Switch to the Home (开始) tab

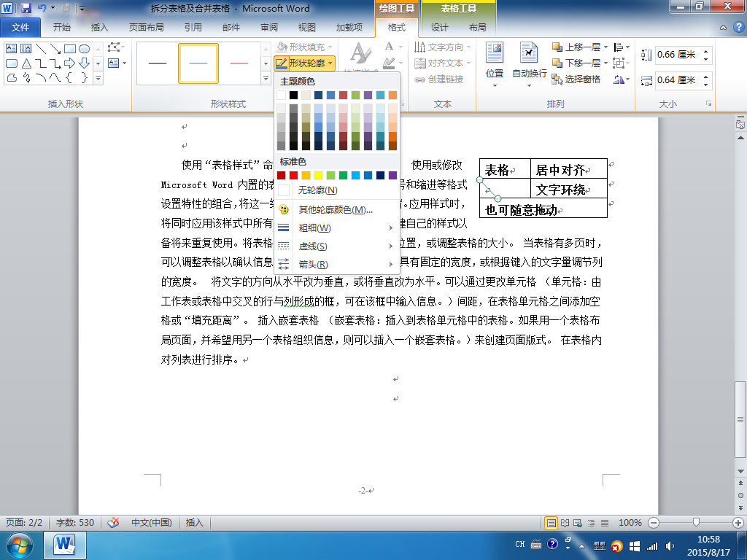click(x=61, y=27)
